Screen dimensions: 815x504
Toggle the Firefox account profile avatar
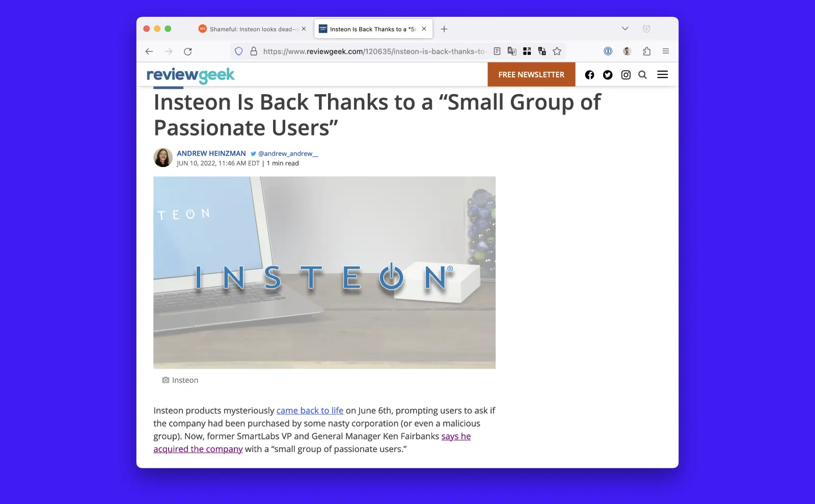coord(626,51)
